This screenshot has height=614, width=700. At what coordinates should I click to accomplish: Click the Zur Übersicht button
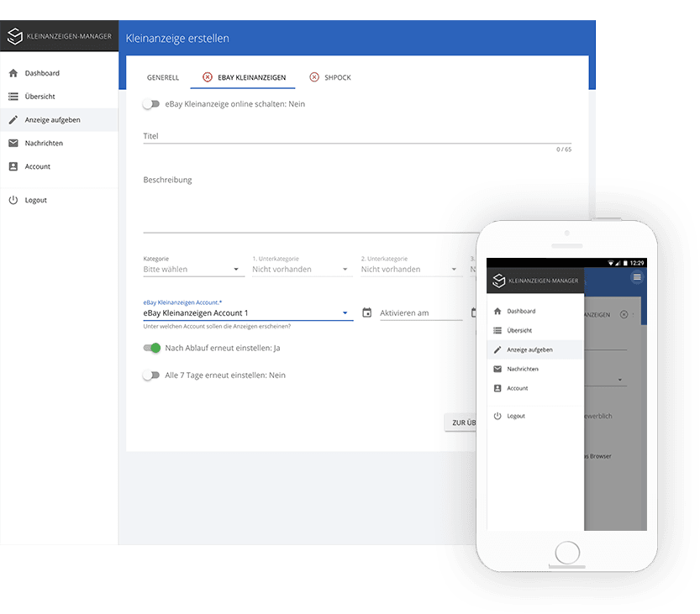(461, 422)
